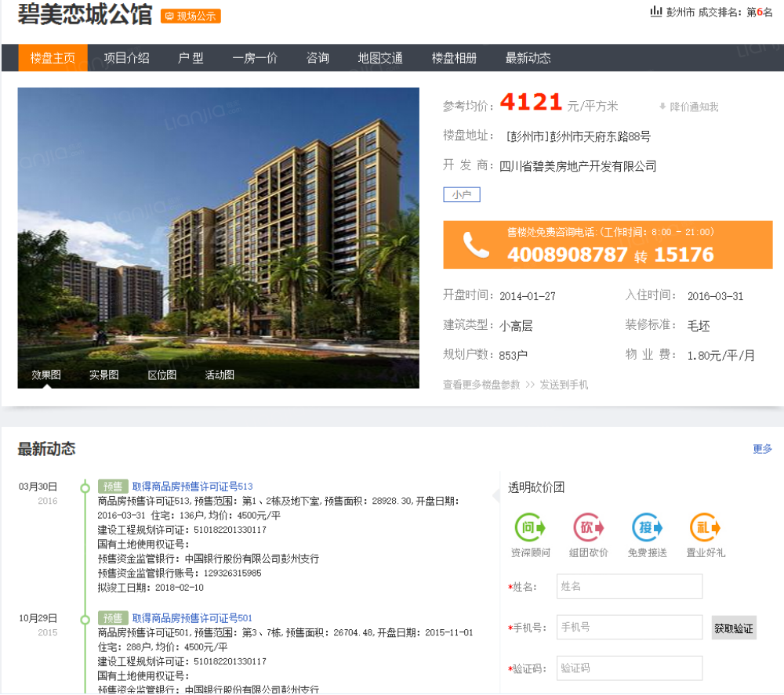This screenshot has width=784, height=695.
Task: Click move-in date 2016-03-31
Action: pos(716,296)
